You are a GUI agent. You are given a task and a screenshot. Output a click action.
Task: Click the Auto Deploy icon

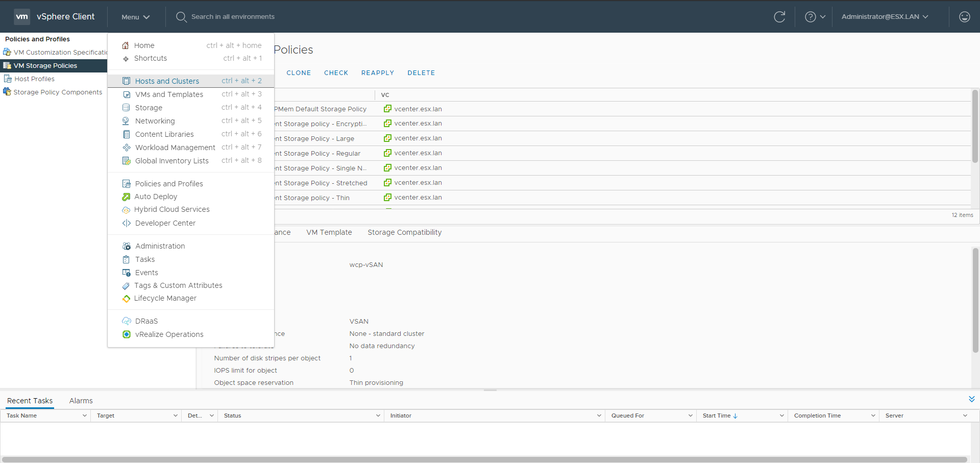(126, 197)
